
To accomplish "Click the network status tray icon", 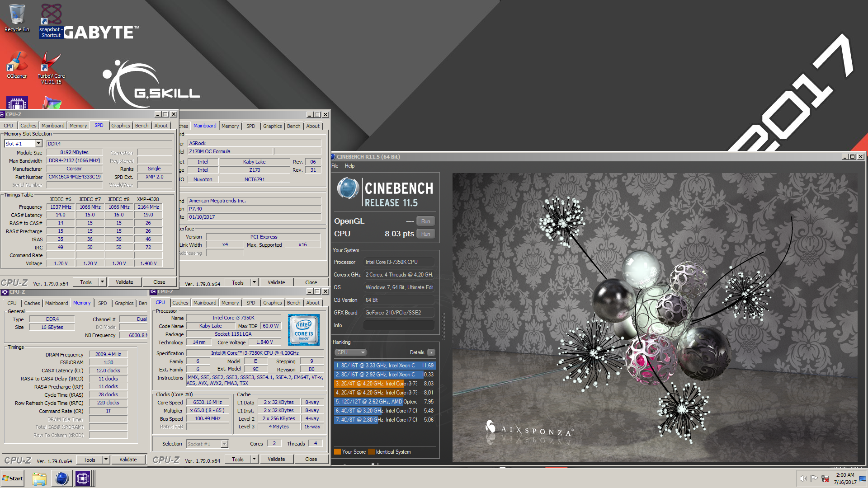I will (x=825, y=479).
